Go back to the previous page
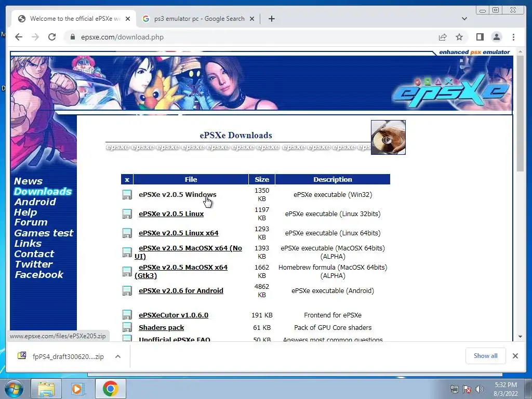Viewport: 532px width, 399px height. point(19,37)
